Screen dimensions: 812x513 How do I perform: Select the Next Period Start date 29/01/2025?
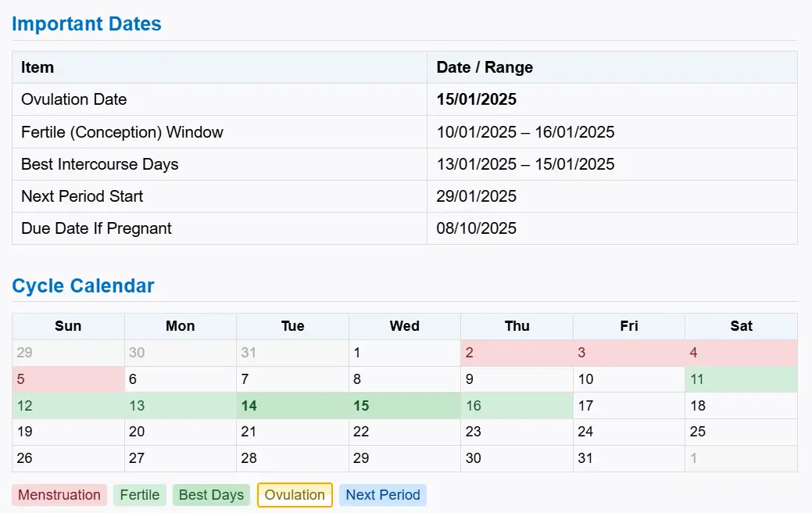(477, 196)
